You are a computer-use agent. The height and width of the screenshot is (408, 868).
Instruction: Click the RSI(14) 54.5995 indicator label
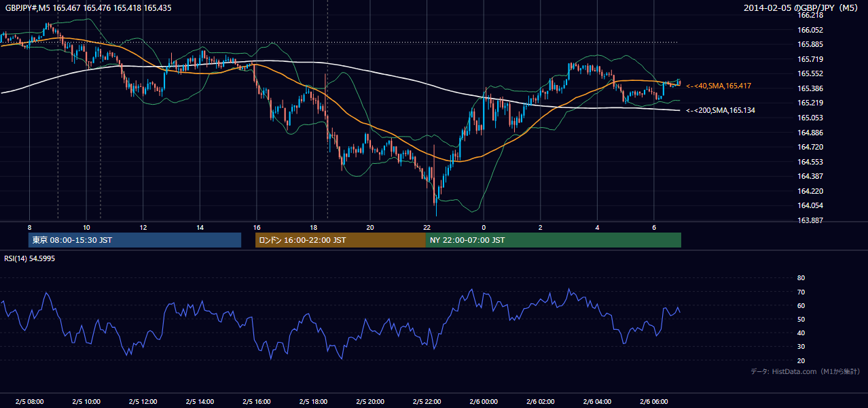coord(30,258)
